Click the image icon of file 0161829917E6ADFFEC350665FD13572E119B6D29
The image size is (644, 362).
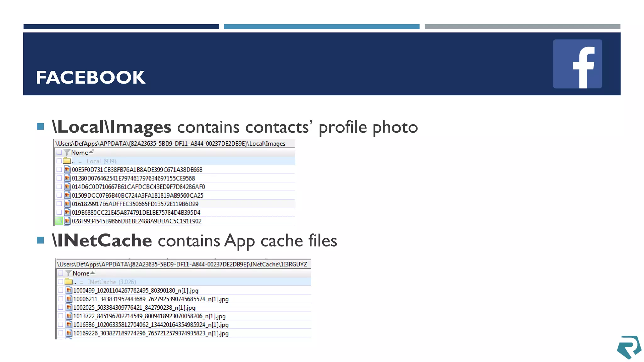[67, 204]
